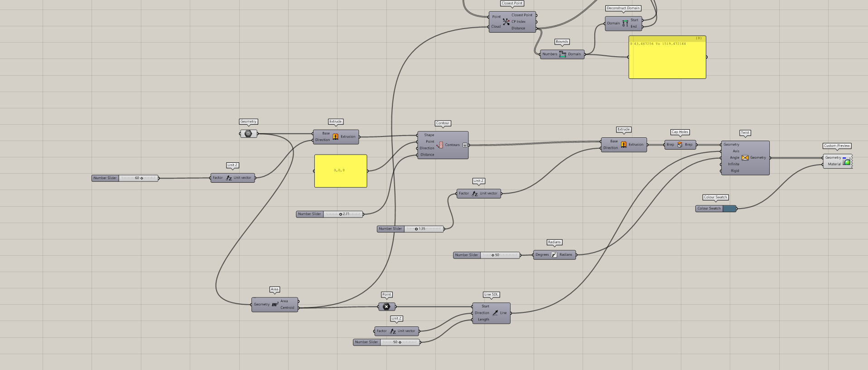Image resolution: width=868 pixels, height=370 pixels.
Task: Click the Distance input on Contour
Action: [x=427, y=155]
